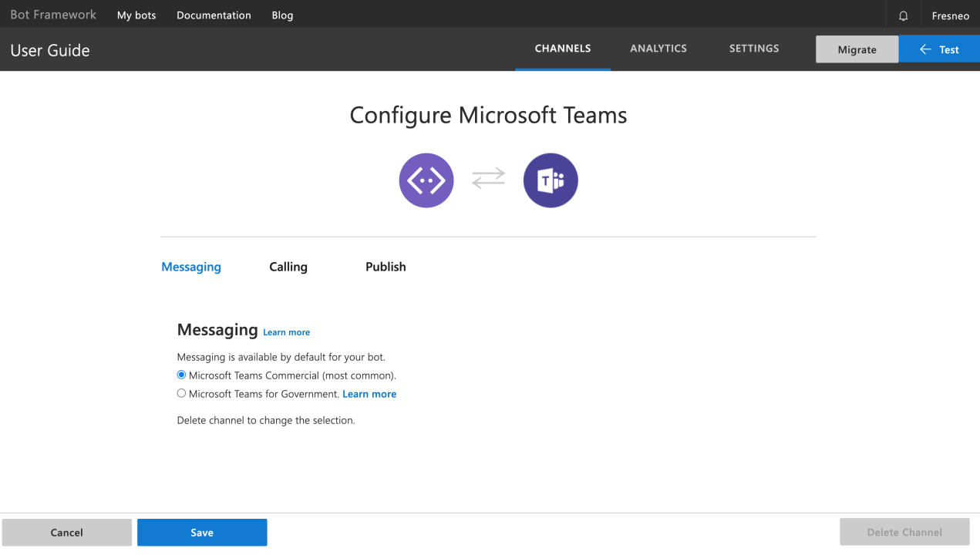The width and height of the screenshot is (980, 555).
Task: Open the CHANNELS tab
Action: coord(563,49)
